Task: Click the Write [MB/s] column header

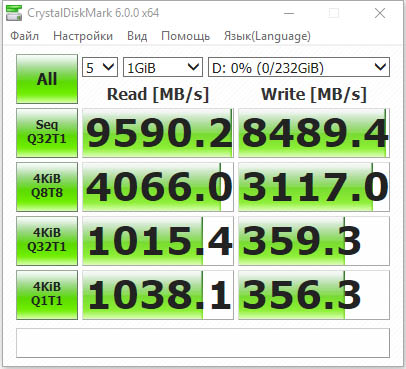Action: coord(314,94)
